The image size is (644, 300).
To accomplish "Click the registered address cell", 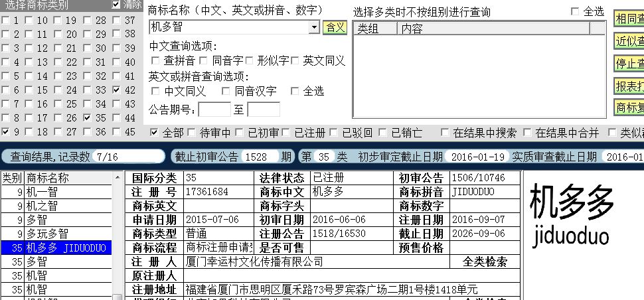I will click(x=352, y=289).
